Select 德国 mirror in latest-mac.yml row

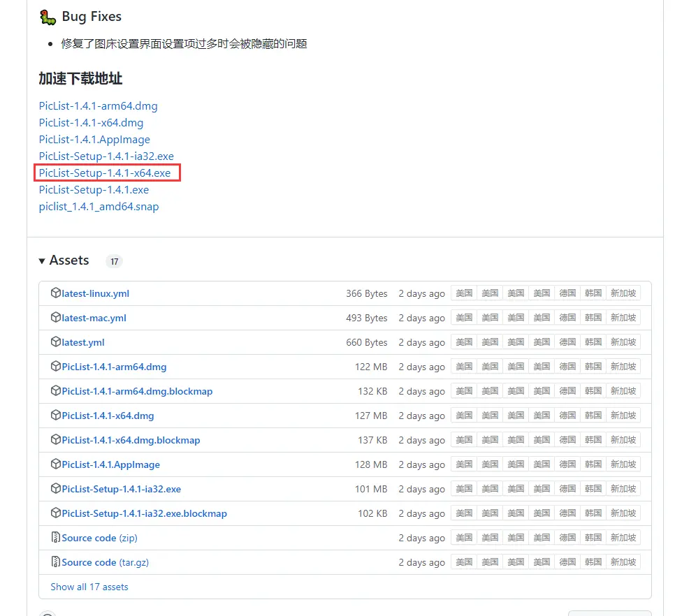[x=567, y=318]
